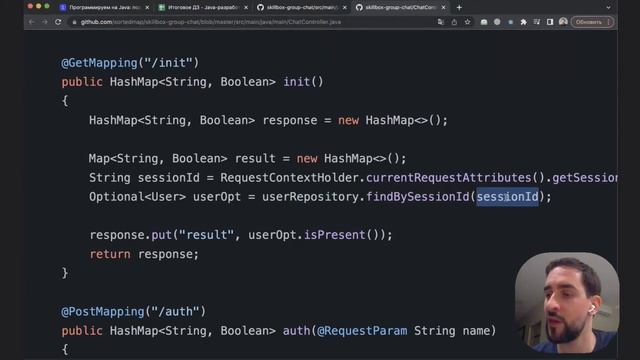
Task: Open the Chrome profile avatar
Action: [563, 22]
